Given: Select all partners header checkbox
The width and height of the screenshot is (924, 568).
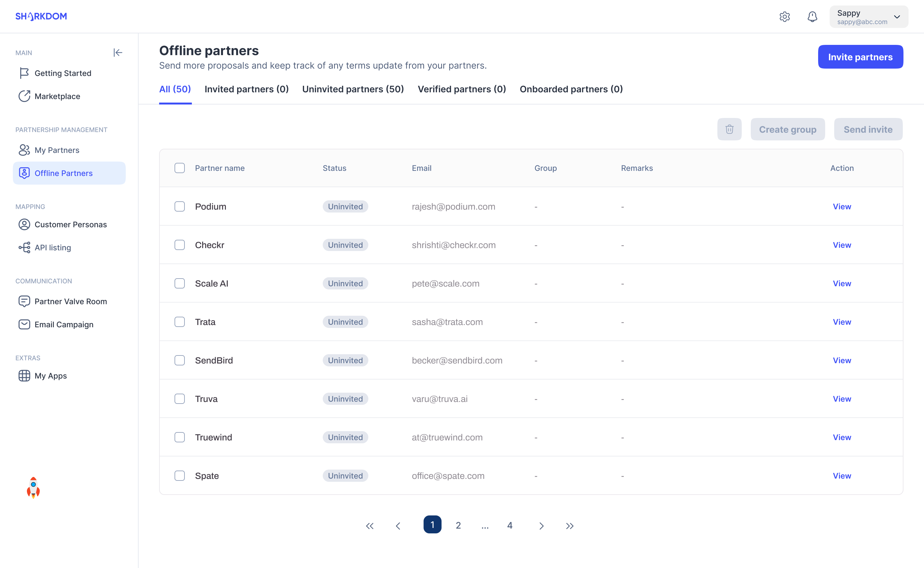Looking at the screenshot, I should pyautogui.click(x=180, y=168).
